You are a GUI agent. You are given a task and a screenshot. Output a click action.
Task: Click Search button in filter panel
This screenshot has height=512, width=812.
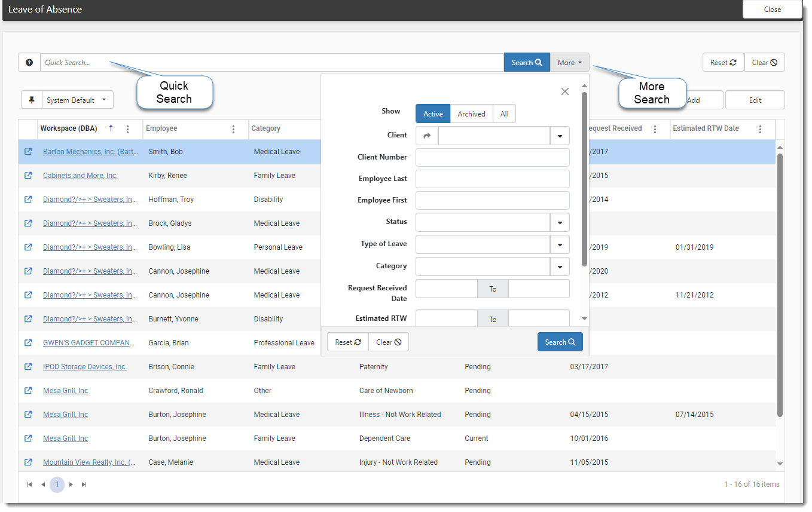click(x=560, y=342)
